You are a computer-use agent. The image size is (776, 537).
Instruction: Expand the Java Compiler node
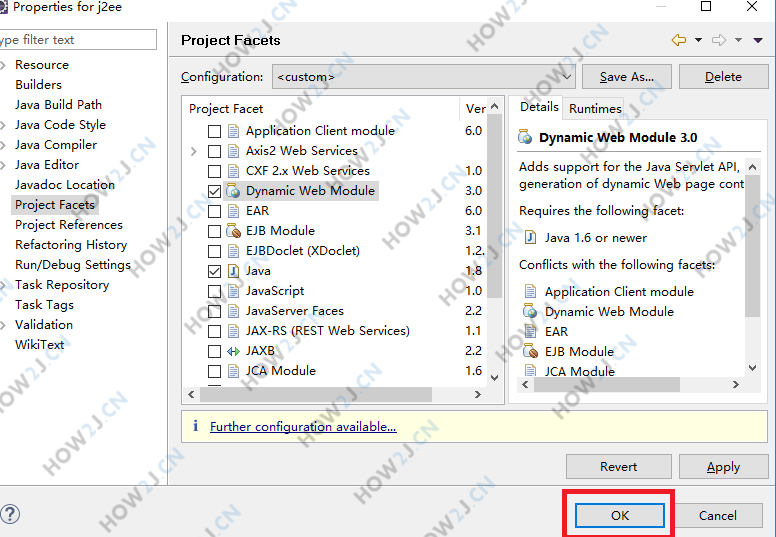[2, 145]
